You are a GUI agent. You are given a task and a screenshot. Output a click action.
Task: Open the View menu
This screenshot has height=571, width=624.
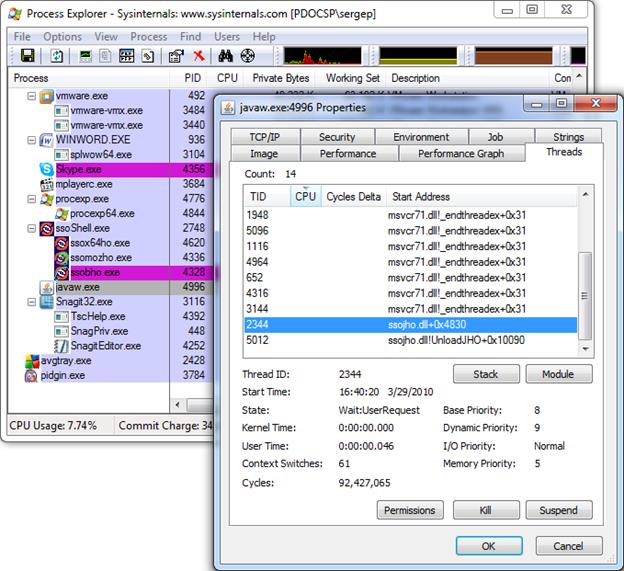point(106,37)
